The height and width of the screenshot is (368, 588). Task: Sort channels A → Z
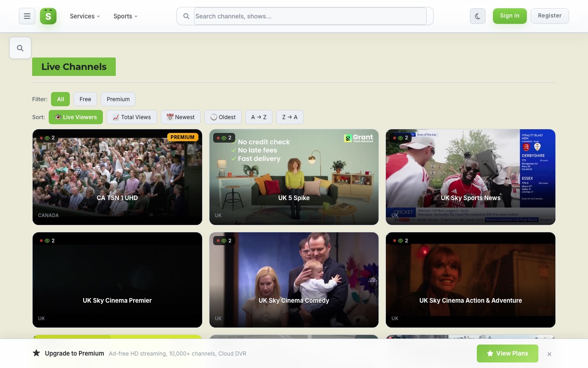click(x=259, y=117)
